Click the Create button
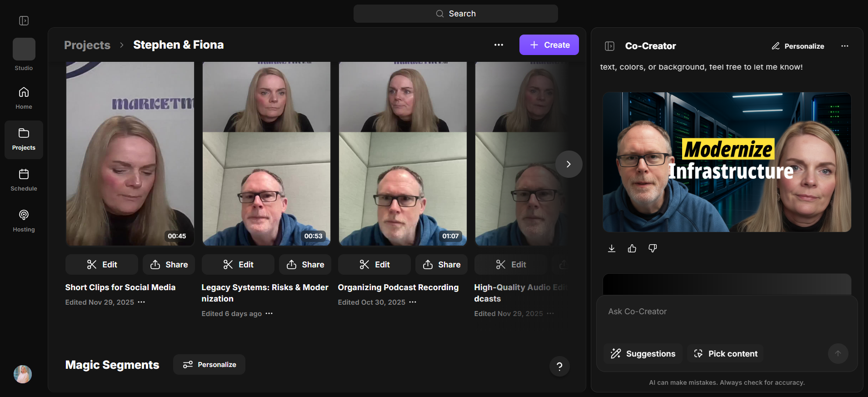This screenshot has width=868, height=397. (549, 45)
